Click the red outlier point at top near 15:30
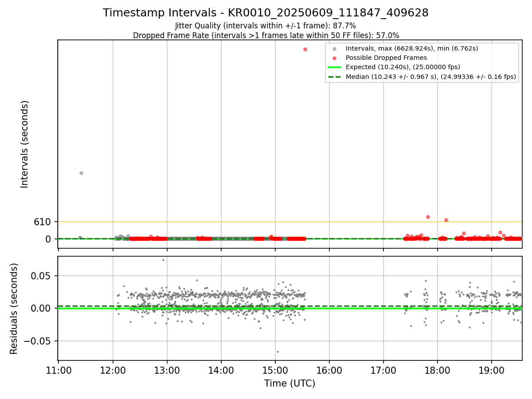 [305, 49]
